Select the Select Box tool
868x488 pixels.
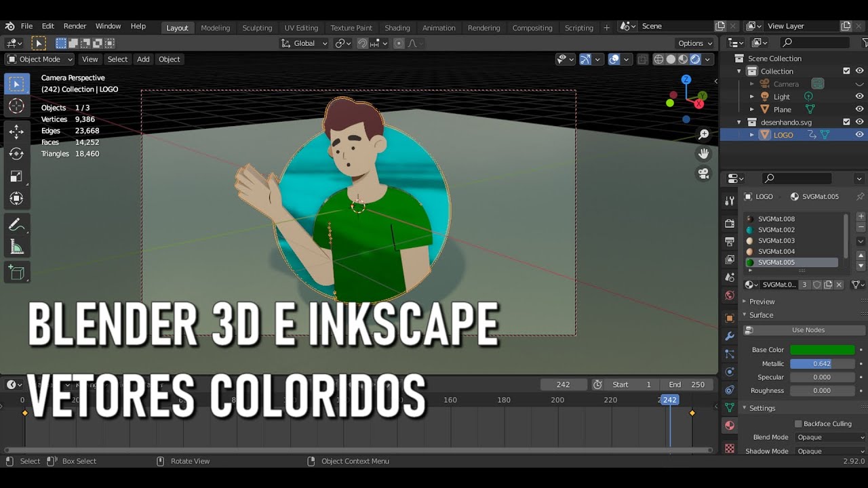[x=16, y=84]
